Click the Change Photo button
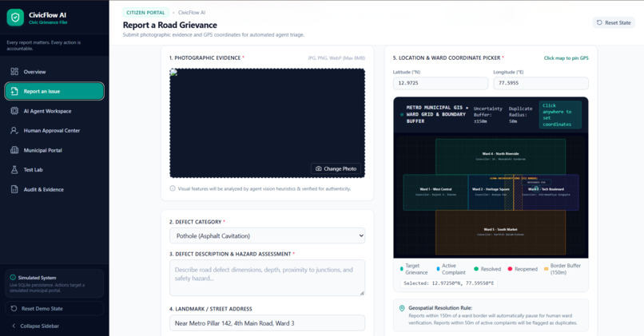 (336, 168)
